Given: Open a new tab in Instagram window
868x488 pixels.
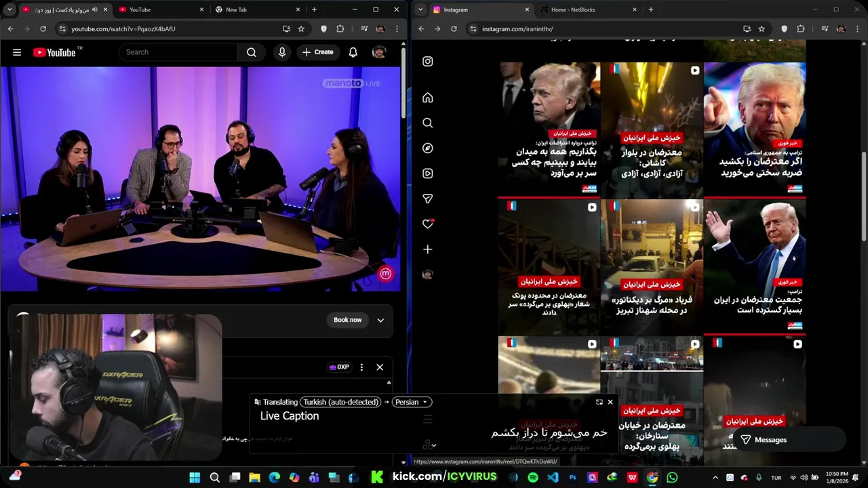Looking at the screenshot, I should click(x=651, y=9).
